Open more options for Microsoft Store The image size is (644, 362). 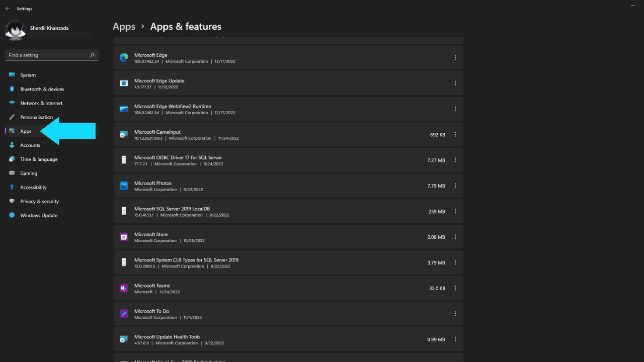(455, 237)
